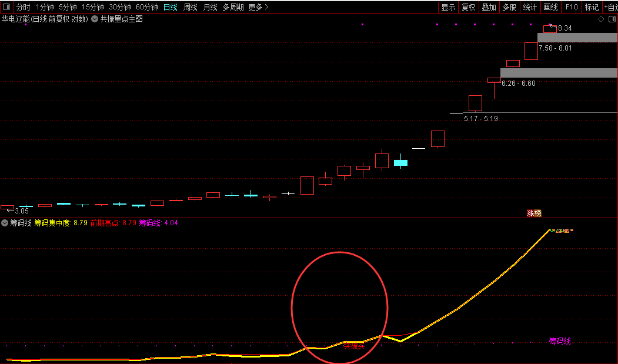Click the 3.05 low price label
Screen dimensions: 618x364
point(22,211)
